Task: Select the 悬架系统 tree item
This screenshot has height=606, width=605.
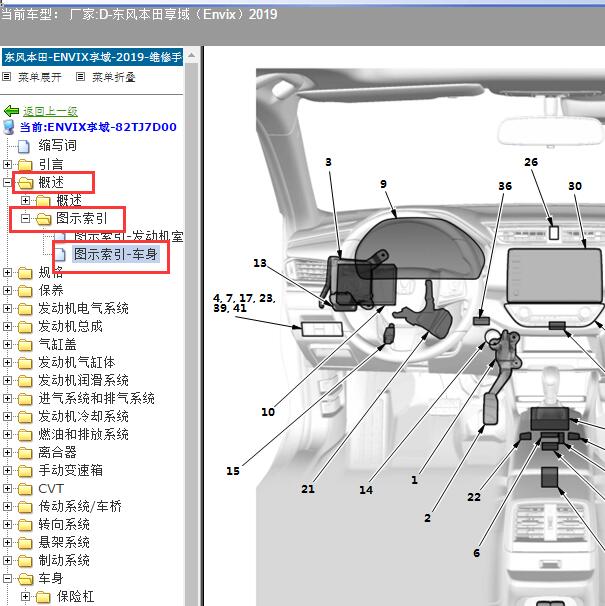Action: pos(64,543)
